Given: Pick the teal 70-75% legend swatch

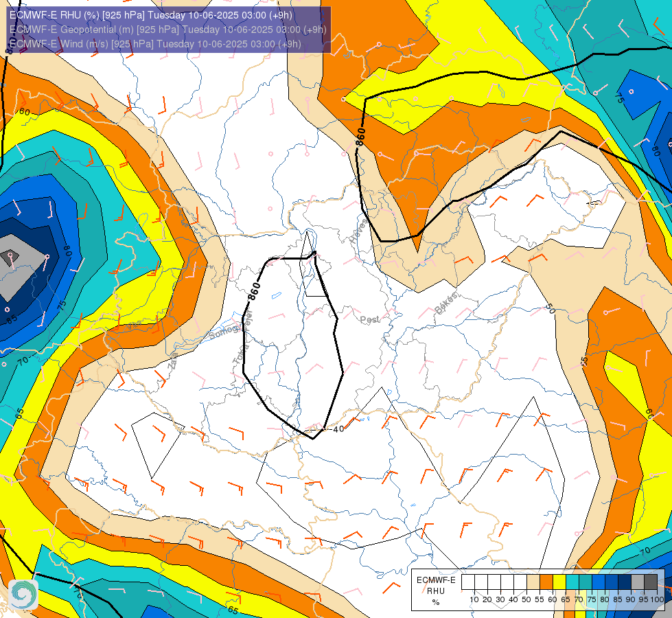Looking at the screenshot, I should pos(586,582).
